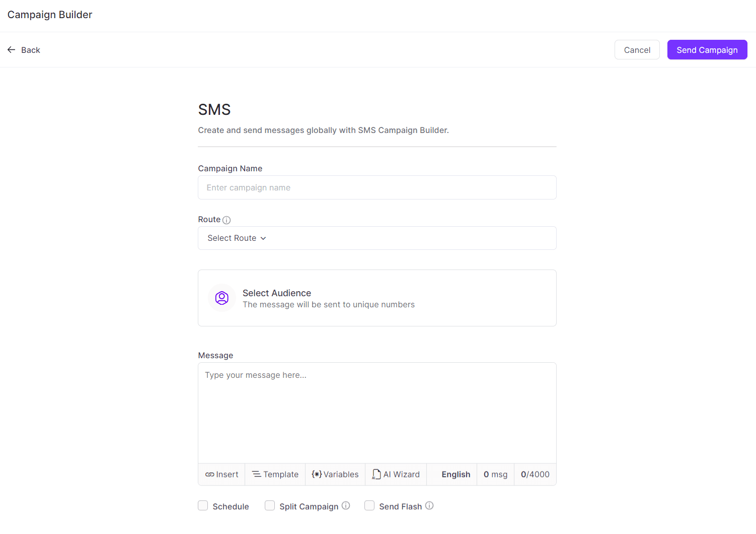Click the Send Flash info icon
This screenshot has width=756, height=534.
pos(429,505)
